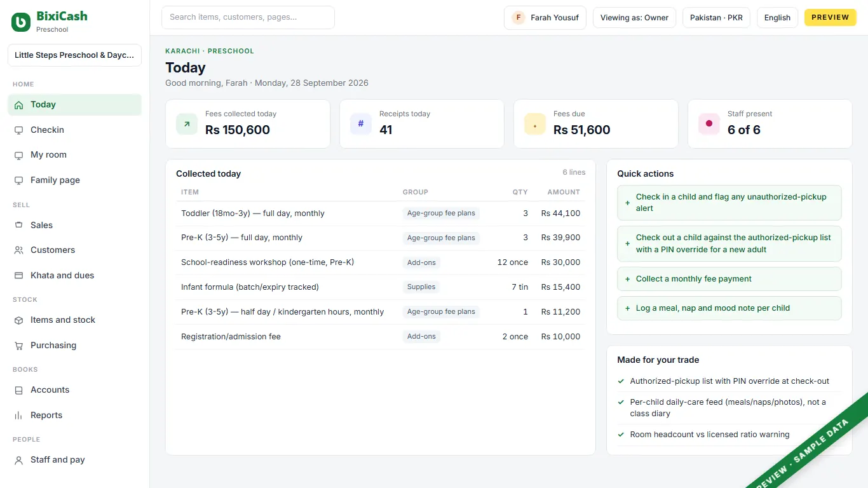Viewport: 868px width, 488px height.
Task: Click the BixiCash green logo icon
Action: click(21, 22)
